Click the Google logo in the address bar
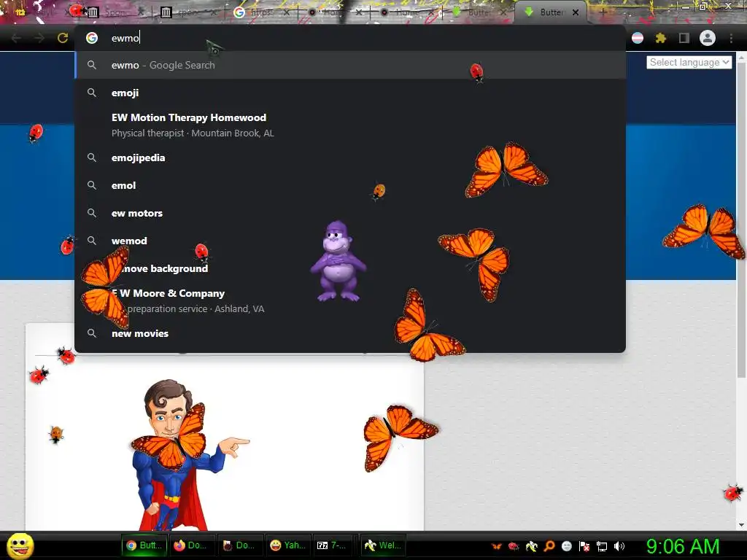 click(x=92, y=38)
